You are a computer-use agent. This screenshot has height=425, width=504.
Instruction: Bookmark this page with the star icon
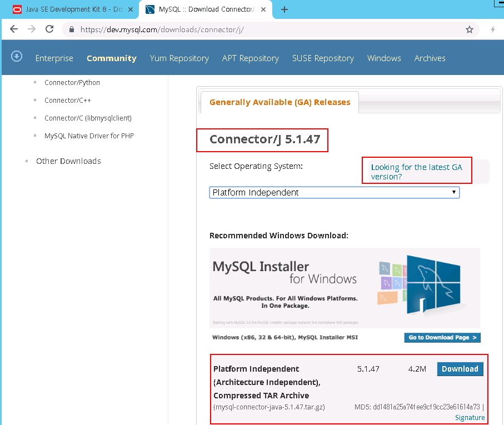click(470, 29)
